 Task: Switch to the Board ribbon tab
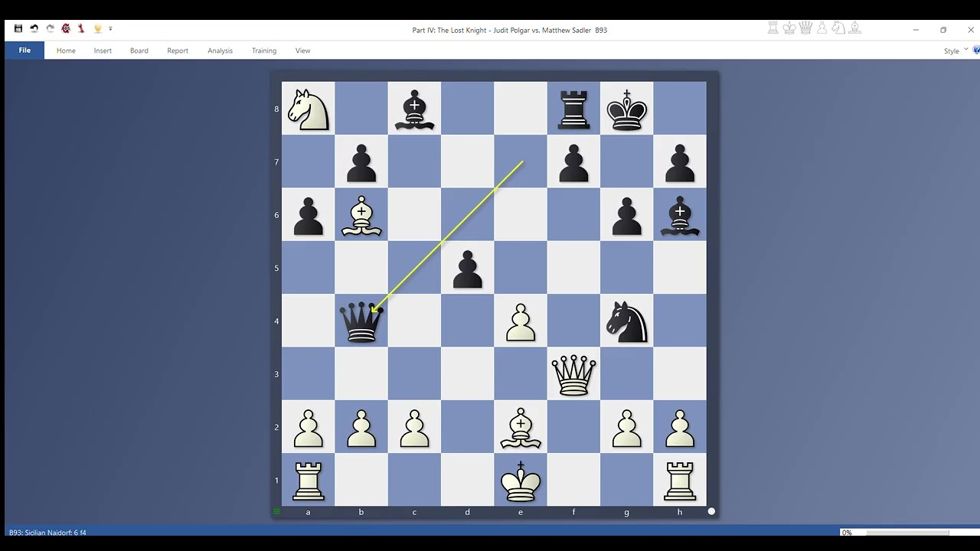click(139, 51)
